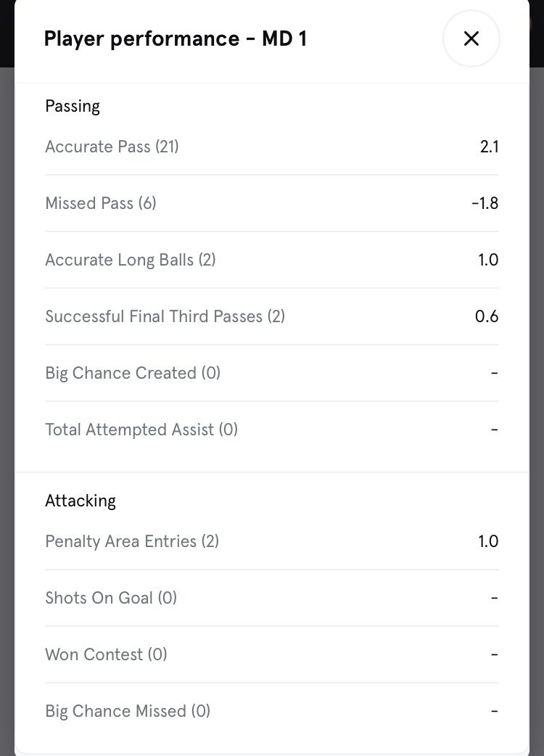This screenshot has height=756, width=544.
Task: Click the Player performance - MD 1 title
Action: pyautogui.click(x=176, y=38)
